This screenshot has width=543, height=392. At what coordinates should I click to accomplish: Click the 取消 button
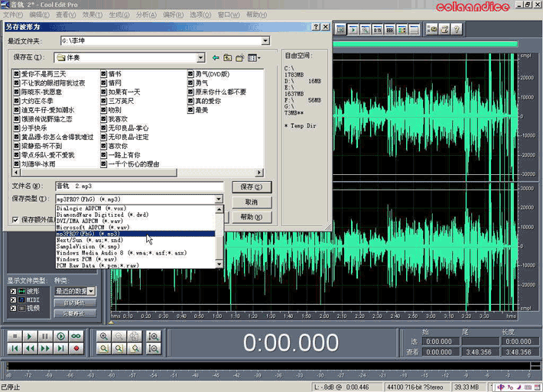(x=251, y=202)
